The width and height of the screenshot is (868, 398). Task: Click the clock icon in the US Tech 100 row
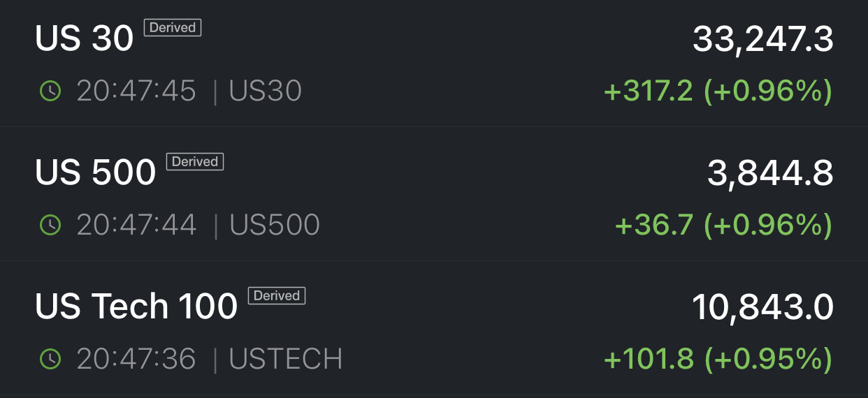50,359
